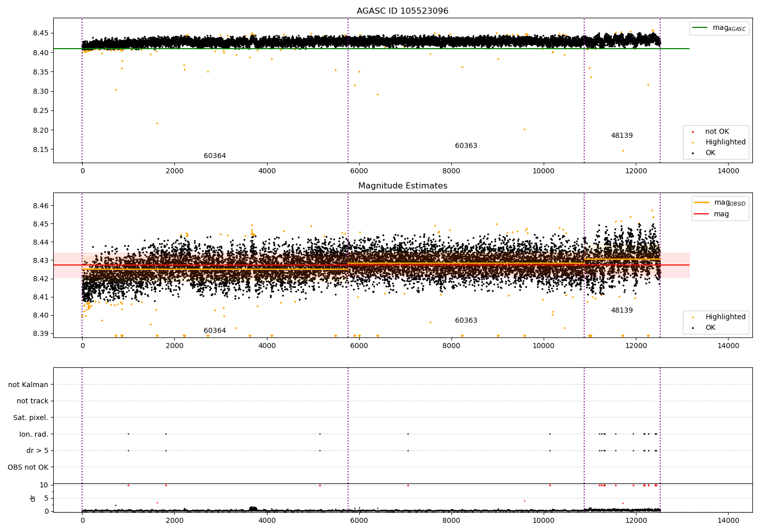Click the y-axis tick 8.43 in Magnitude Estimates

[x=41, y=260]
